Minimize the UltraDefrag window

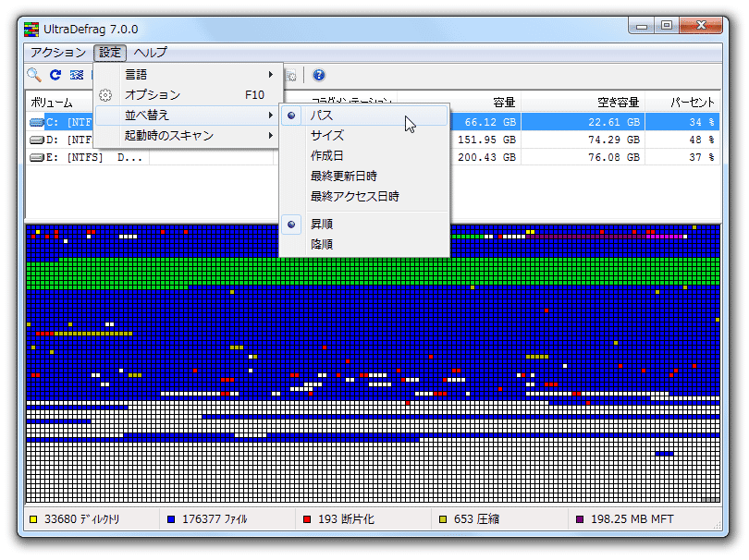click(x=642, y=26)
